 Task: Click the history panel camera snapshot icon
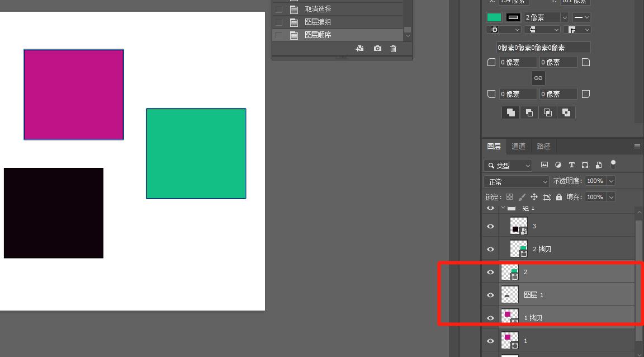click(377, 49)
